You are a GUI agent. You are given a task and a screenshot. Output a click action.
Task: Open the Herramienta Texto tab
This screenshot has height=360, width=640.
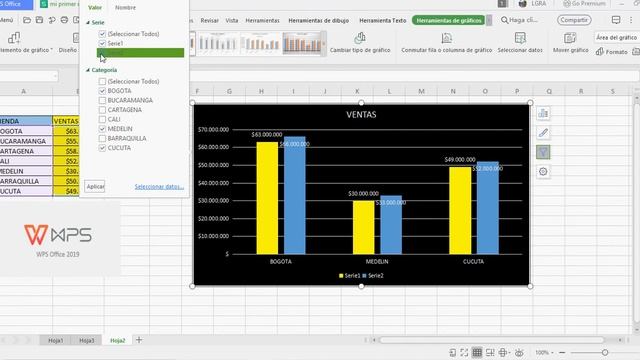point(382,20)
